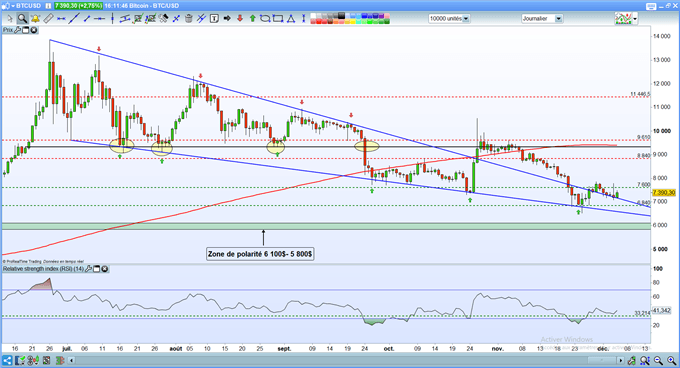Screen dimensions: 680x368
Task: Click the Relative strength index (RSI) label
Action: 43,269
